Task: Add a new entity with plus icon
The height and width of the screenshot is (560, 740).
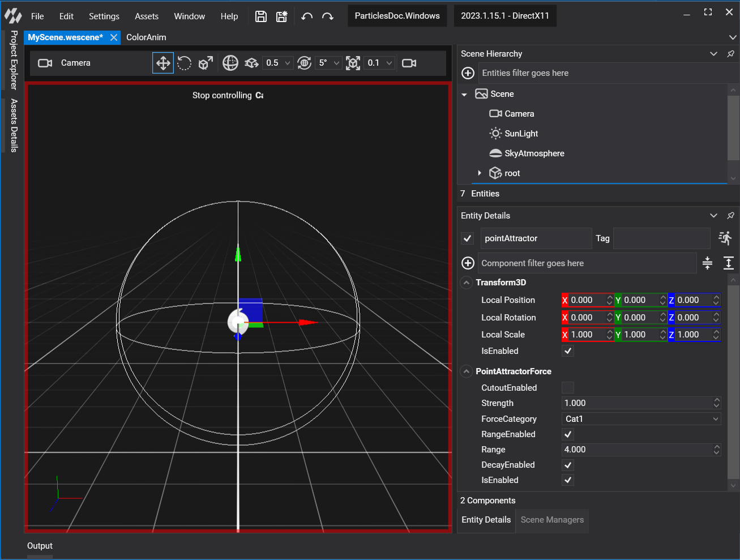Action: (x=468, y=73)
